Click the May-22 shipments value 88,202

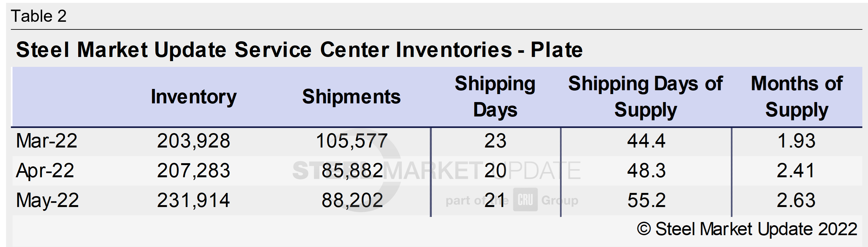pos(352,200)
